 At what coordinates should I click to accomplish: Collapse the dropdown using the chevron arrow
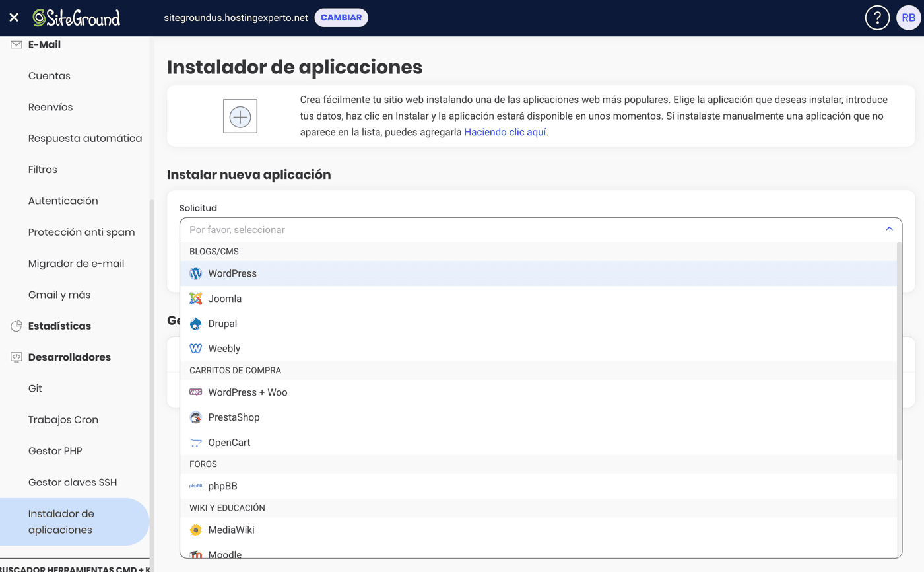(889, 229)
